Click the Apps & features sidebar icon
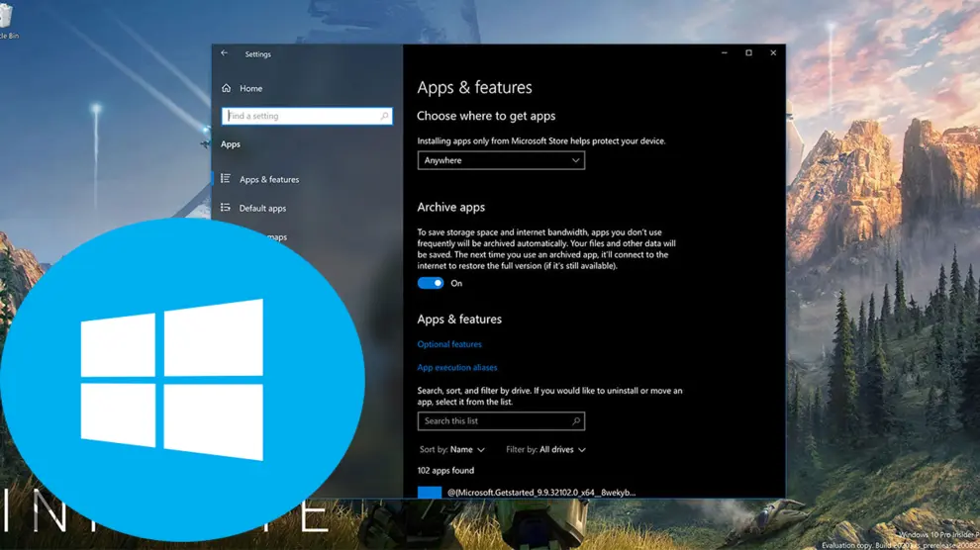This screenshot has width=980, height=550. 226,179
